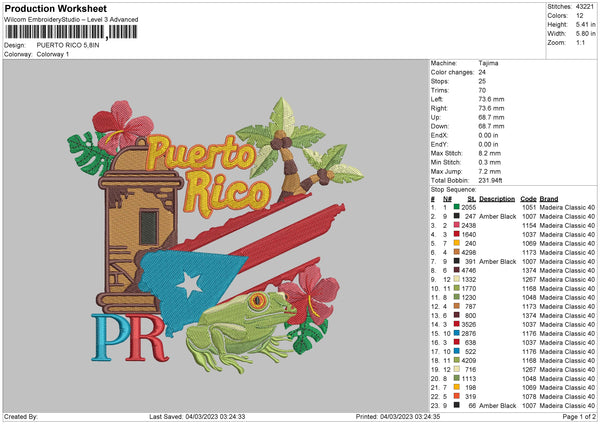
Task: Click stitch count '4746' in stop row 8
Action: [469, 271]
